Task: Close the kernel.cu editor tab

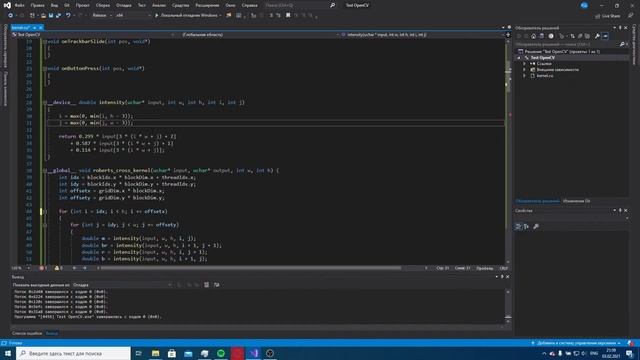Action: click(x=40, y=28)
